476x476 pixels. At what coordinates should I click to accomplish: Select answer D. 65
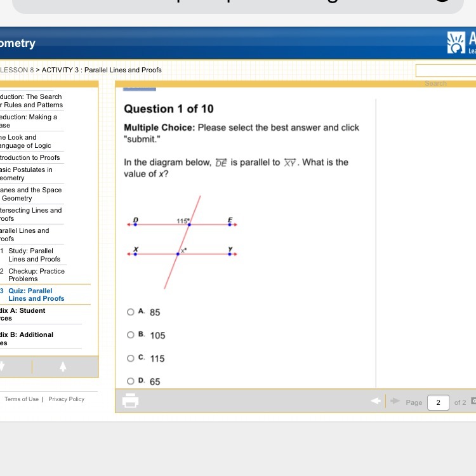pyautogui.click(x=131, y=381)
